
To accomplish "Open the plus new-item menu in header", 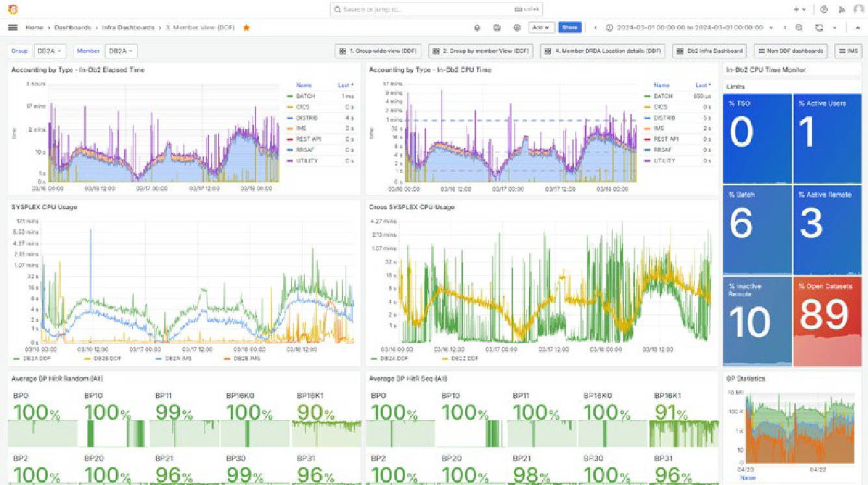I will [800, 10].
